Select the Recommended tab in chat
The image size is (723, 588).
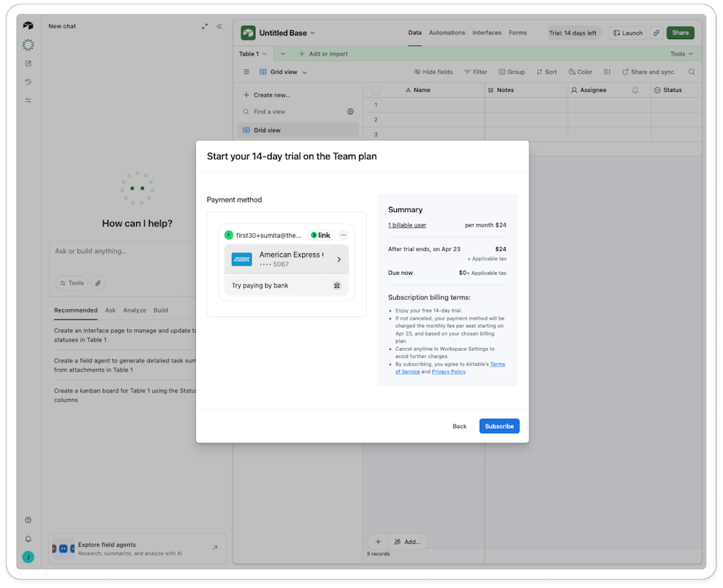(76, 310)
